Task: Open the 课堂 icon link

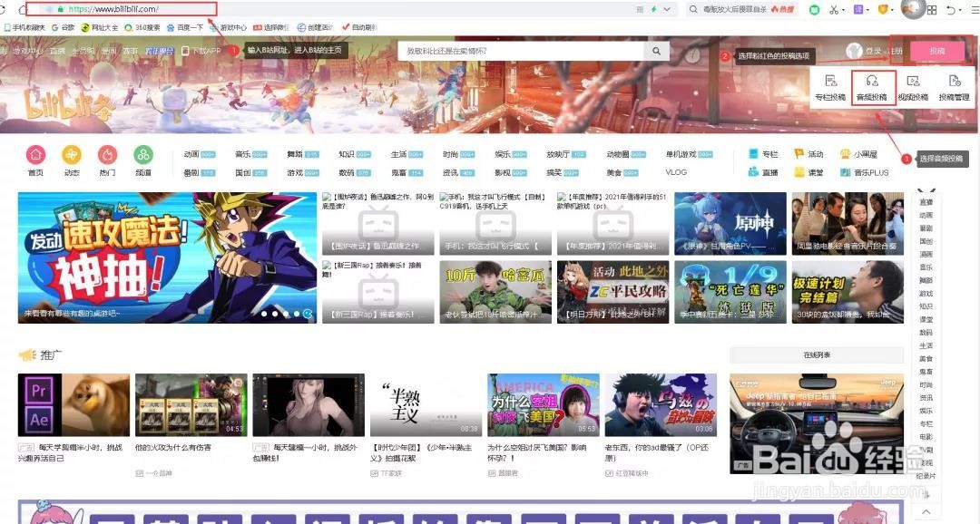Action: pos(808,171)
